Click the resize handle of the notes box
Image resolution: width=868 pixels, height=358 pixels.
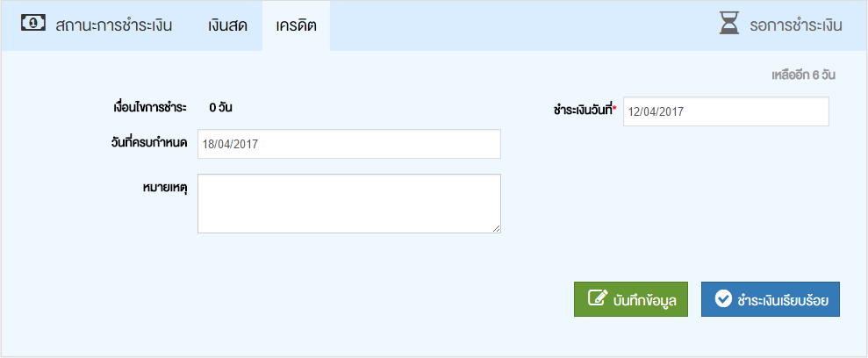(496, 228)
